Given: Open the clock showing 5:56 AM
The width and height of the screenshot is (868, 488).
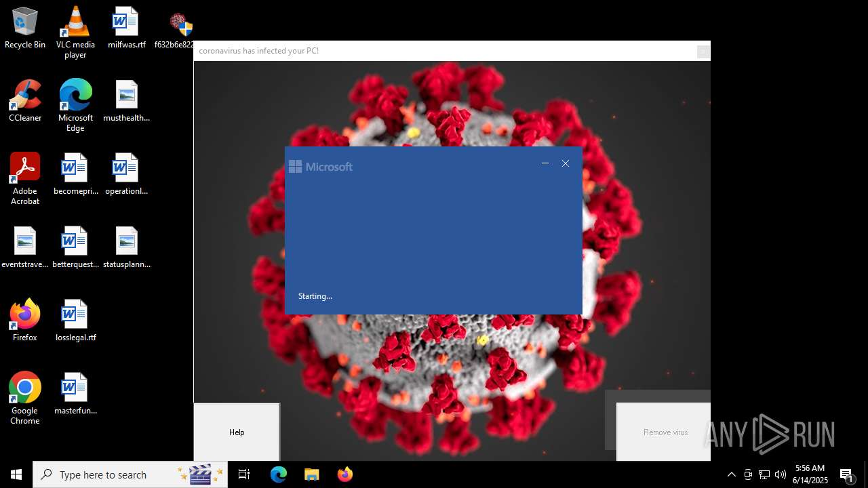Looking at the screenshot, I should 810,474.
